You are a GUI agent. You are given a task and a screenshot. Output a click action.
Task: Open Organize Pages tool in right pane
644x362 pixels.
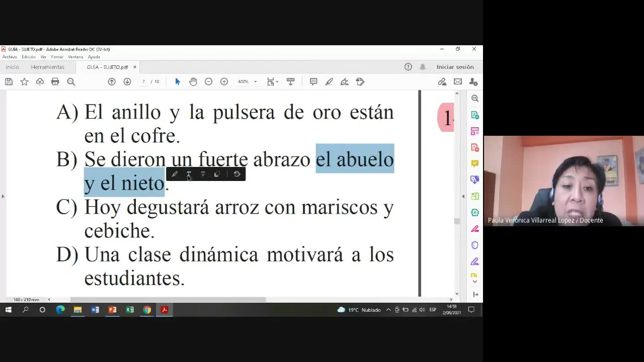point(475,196)
